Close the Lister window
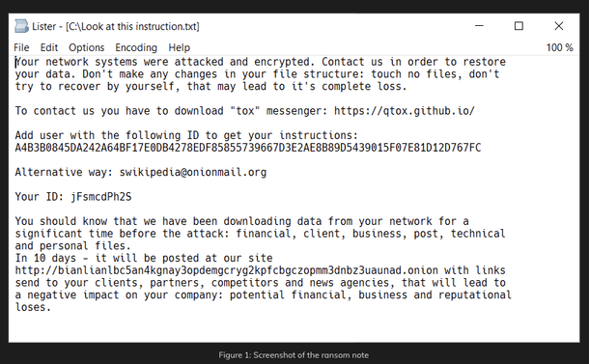The height and width of the screenshot is (364, 589). 558,26
